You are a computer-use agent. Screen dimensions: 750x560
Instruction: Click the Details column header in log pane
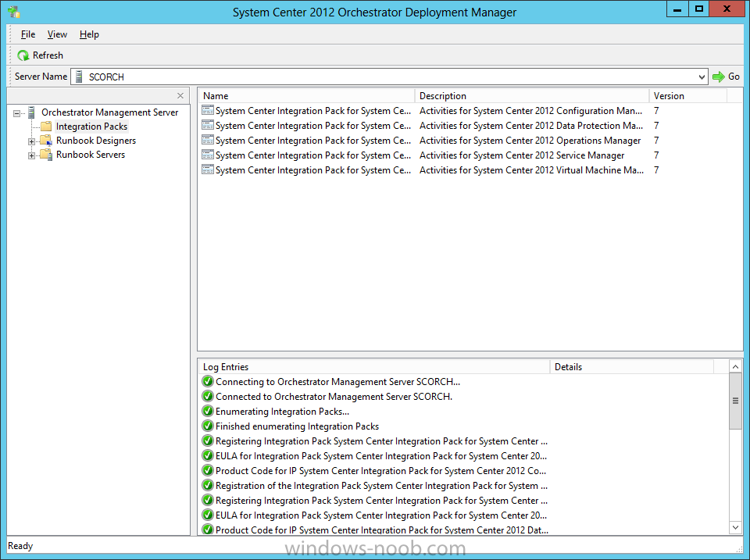pyautogui.click(x=632, y=367)
